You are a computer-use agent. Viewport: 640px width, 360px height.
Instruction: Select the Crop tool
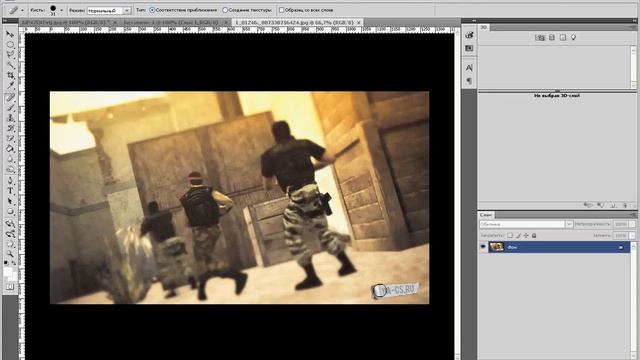10,76
